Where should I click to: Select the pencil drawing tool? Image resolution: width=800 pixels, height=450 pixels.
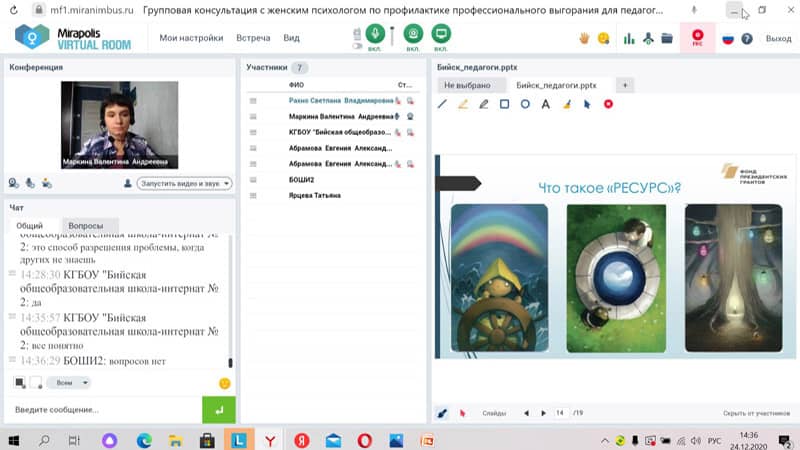[x=484, y=104]
